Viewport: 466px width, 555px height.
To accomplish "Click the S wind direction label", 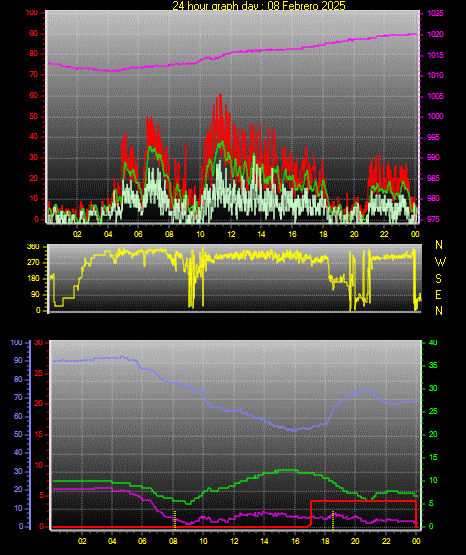I will 438,279.
